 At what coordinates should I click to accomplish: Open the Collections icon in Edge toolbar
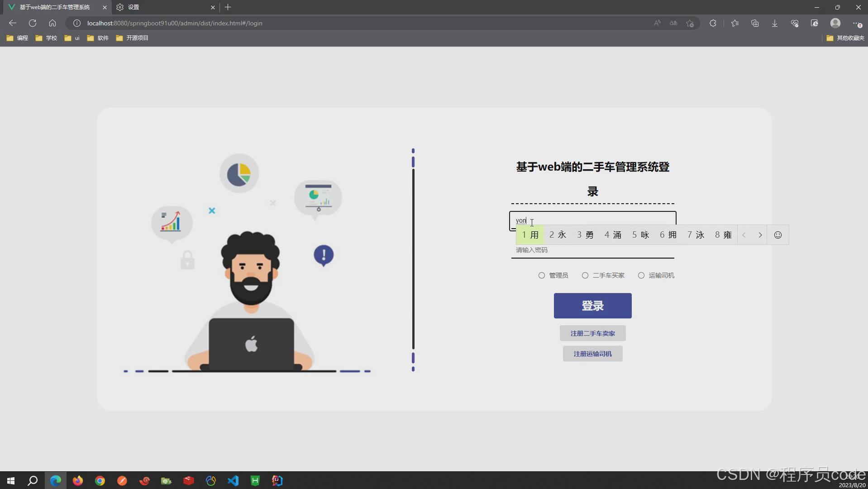[x=754, y=23]
